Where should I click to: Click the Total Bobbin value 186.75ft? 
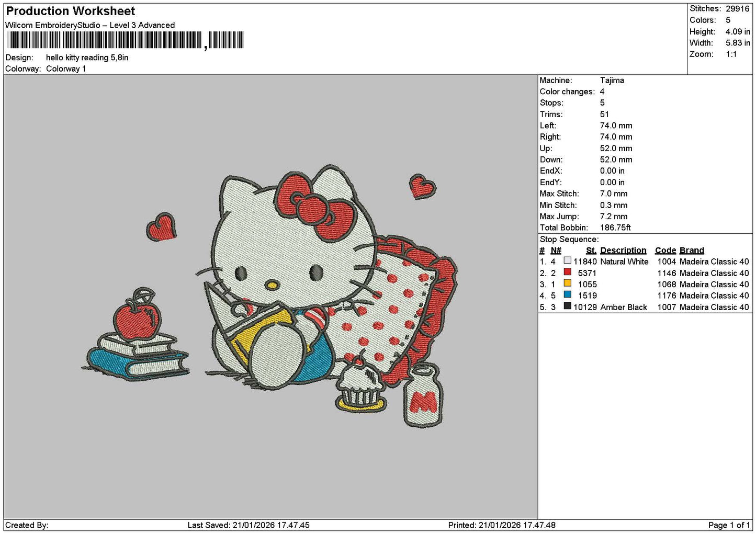(615, 228)
